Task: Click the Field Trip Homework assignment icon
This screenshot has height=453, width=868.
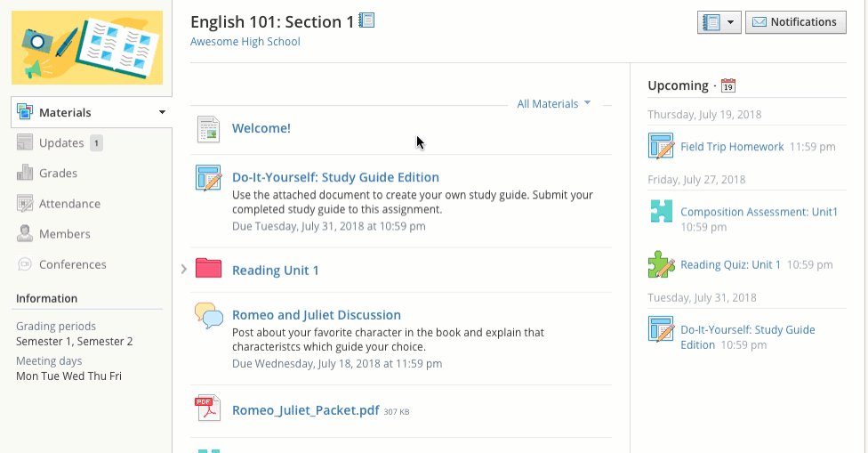Action: (661, 146)
